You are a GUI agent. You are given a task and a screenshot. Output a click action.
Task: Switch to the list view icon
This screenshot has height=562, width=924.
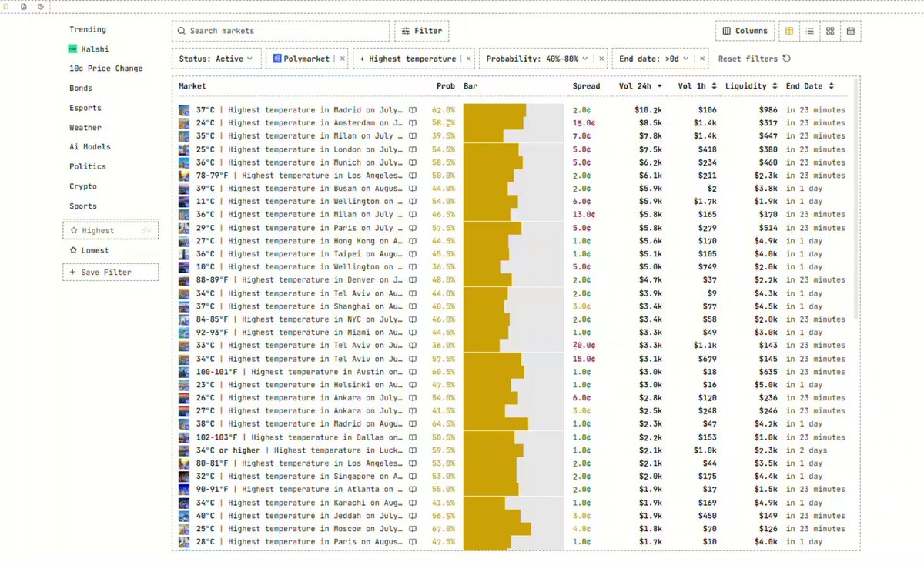pyautogui.click(x=810, y=32)
